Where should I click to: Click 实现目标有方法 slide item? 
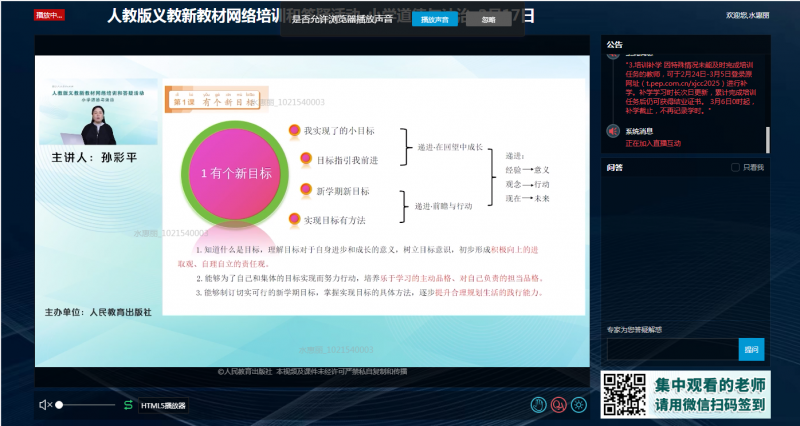[335, 220]
